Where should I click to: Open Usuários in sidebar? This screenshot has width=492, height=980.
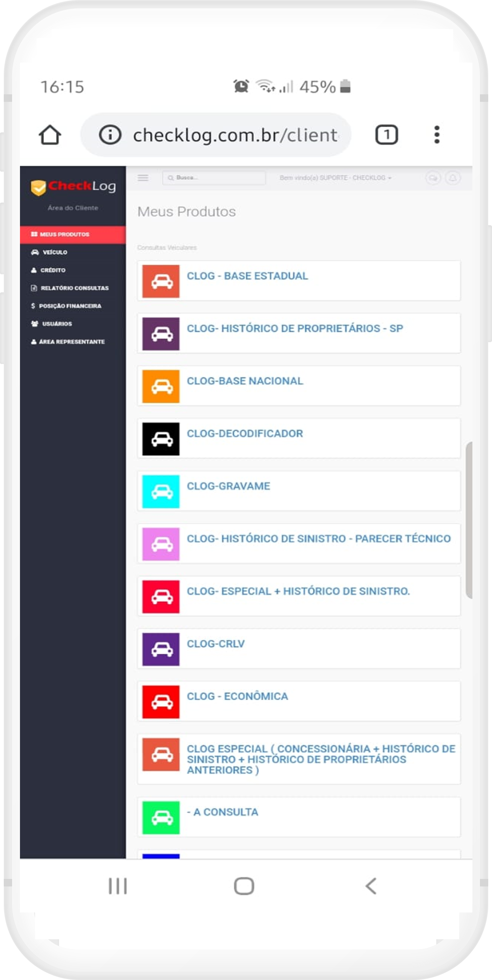73,324
